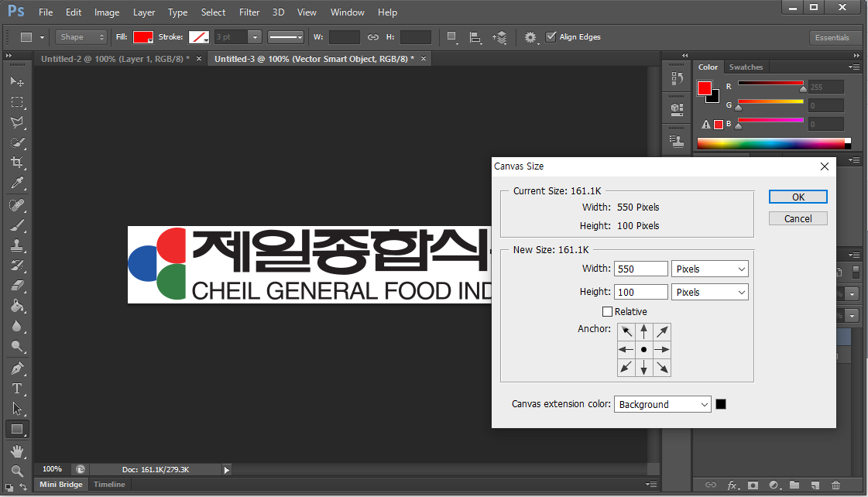The height and width of the screenshot is (497, 868).
Task: Open the 3D panel icon
Action: tap(677, 110)
